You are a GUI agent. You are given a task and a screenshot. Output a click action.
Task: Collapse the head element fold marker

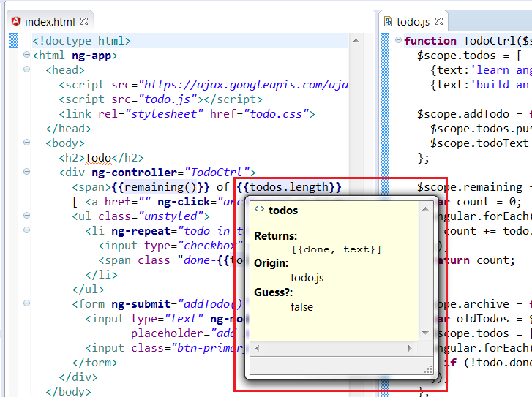[x=26, y=70]
